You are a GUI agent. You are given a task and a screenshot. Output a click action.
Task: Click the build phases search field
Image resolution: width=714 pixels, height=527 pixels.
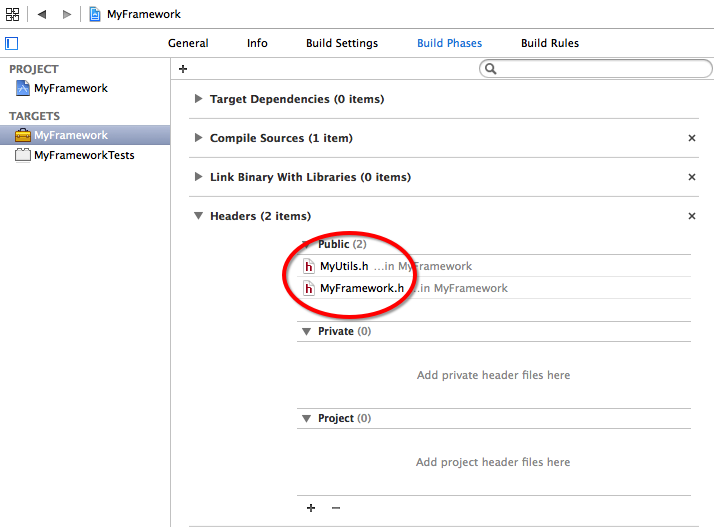(x=596, y=69)
